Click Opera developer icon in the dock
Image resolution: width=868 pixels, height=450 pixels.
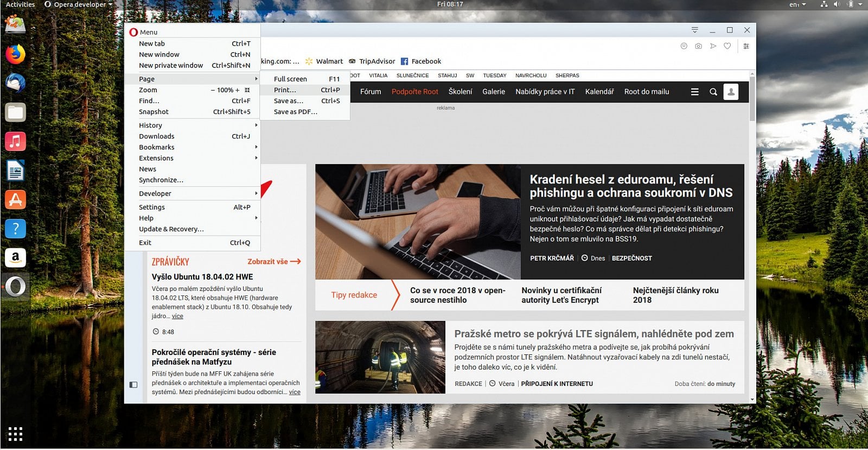click(15, 286)
